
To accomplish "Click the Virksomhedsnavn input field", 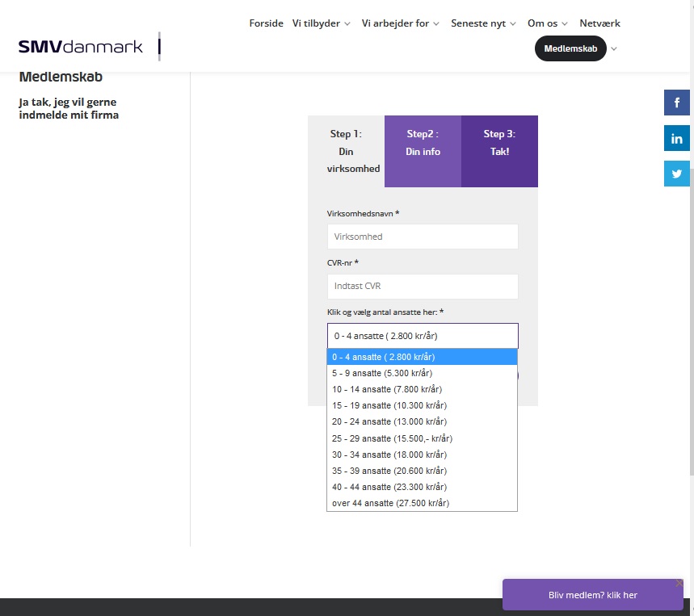I will 423,237.
